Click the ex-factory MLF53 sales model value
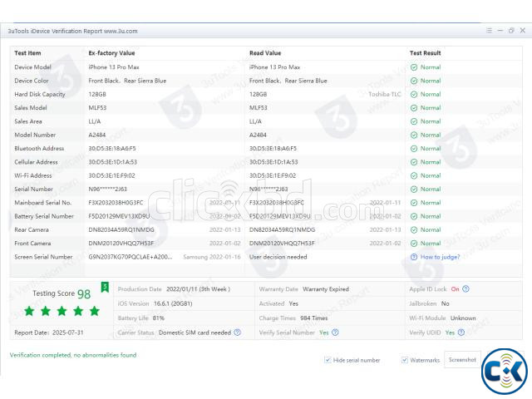Image resolution: width=532 pixels, height=399 pixels. pos(97,108)
